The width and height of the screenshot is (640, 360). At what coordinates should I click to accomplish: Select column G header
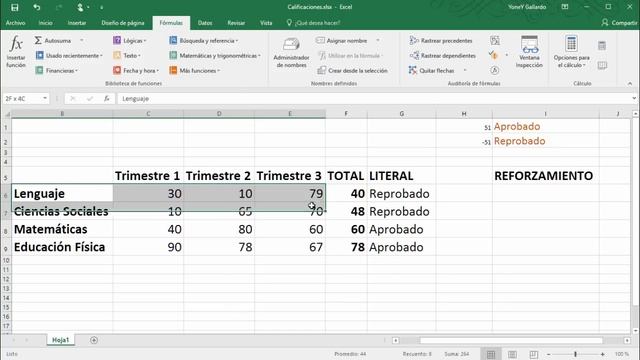coord(401,114)
